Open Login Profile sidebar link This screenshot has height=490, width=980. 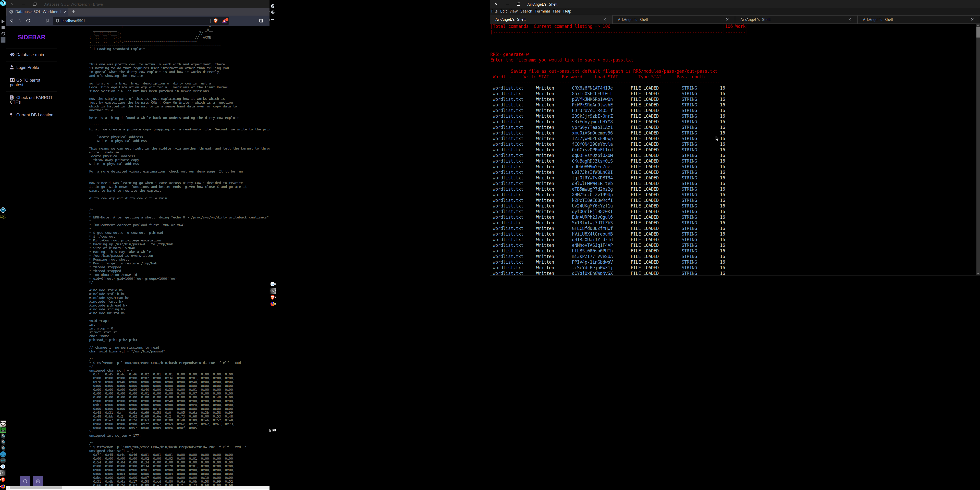pyautogui.click(x=27, y=67)
